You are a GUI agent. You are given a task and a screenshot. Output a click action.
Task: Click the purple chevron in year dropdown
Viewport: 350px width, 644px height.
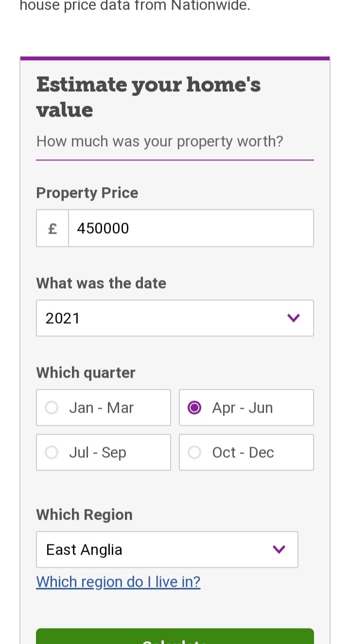point(293,318)
